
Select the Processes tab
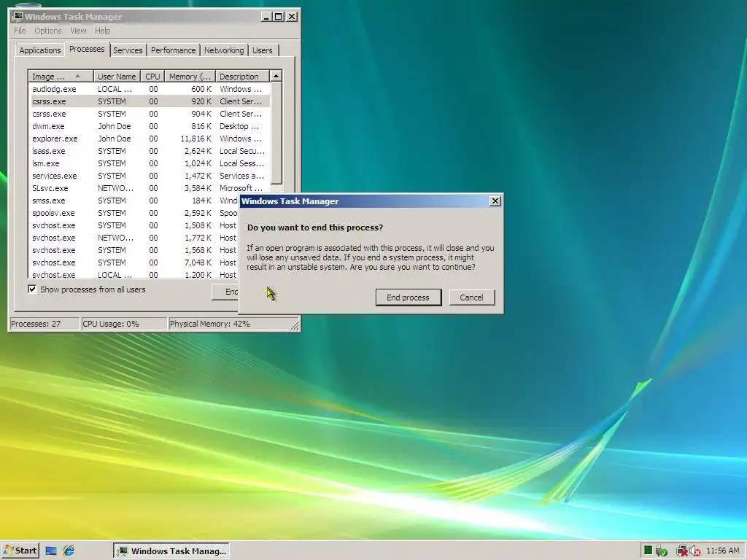87,49
